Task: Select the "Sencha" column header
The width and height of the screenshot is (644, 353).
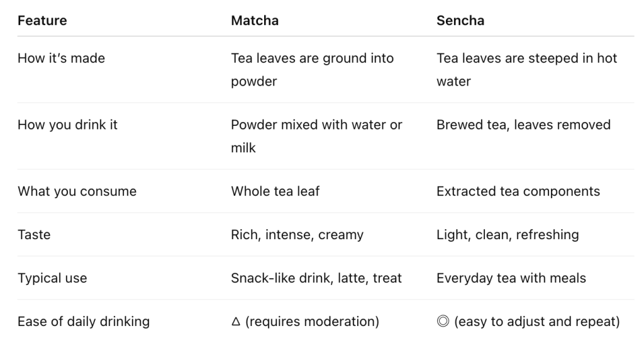Action: [460, 21]
